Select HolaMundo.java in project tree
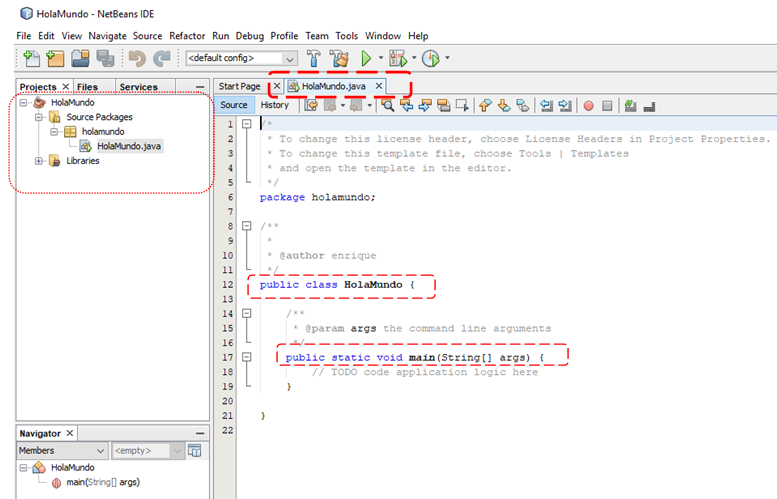The image size is (777, 499). (129, 146)
